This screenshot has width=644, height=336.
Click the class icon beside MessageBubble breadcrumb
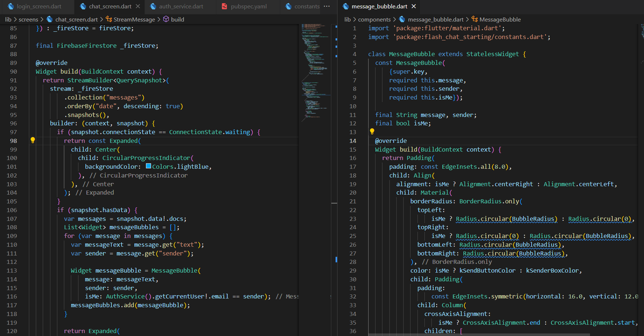[x=474, y=19]
